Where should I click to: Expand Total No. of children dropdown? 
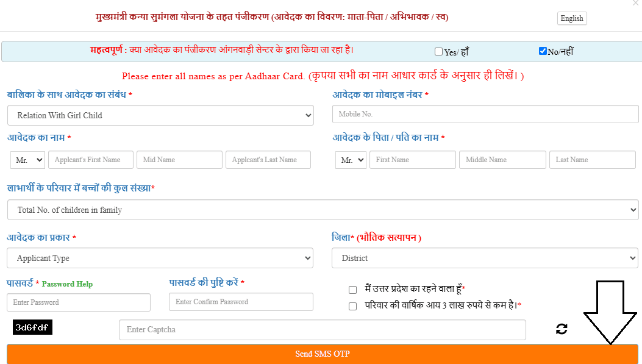click(x=323, y=210)
